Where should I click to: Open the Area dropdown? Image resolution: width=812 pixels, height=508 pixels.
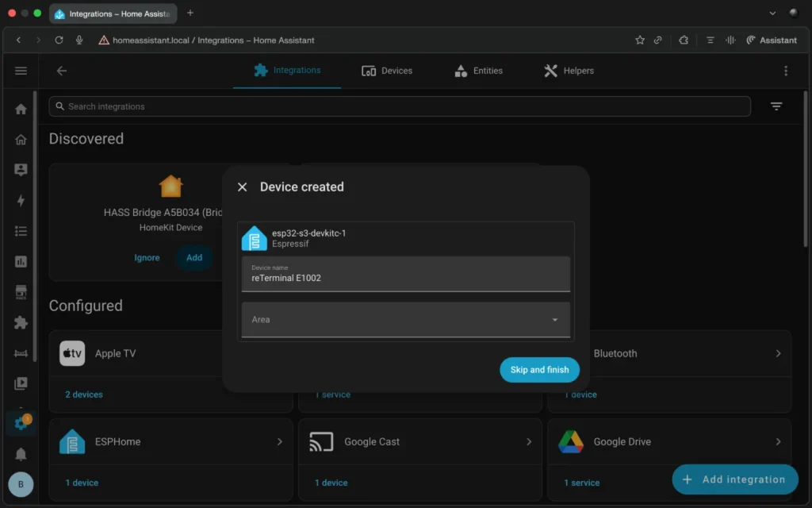pos(405,320)
